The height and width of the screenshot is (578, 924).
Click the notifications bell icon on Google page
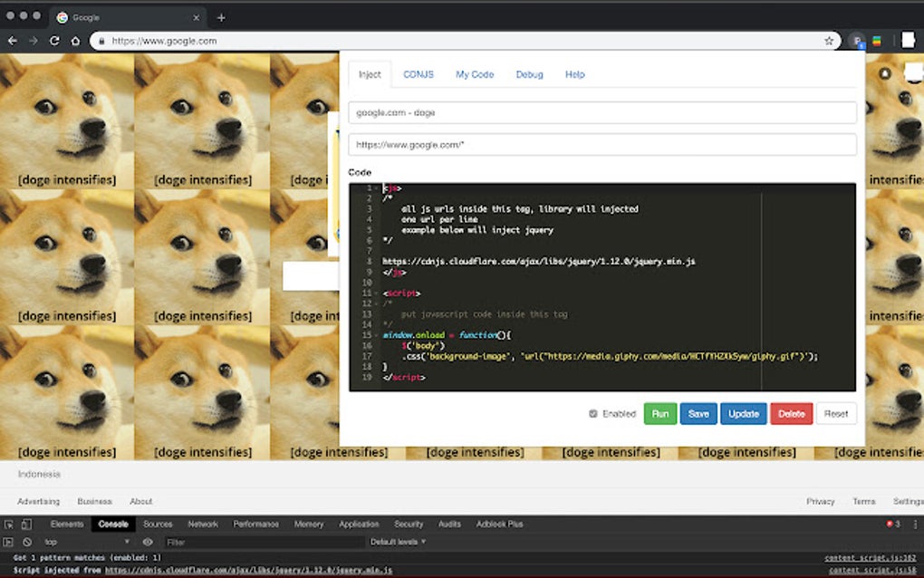pyautogui.click(x=884, y=73)
